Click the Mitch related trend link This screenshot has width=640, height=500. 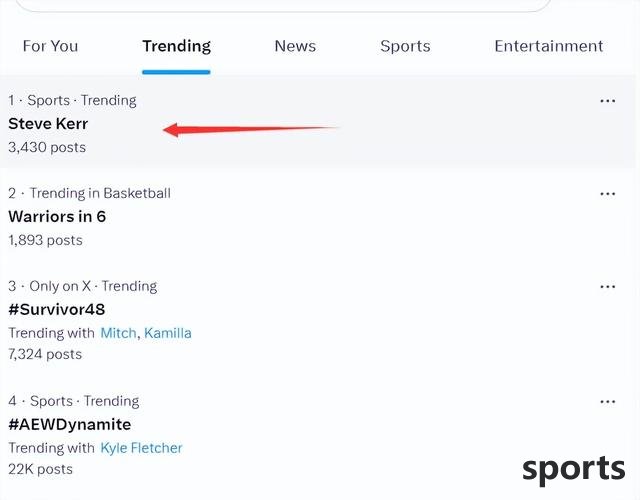[118, 333]
